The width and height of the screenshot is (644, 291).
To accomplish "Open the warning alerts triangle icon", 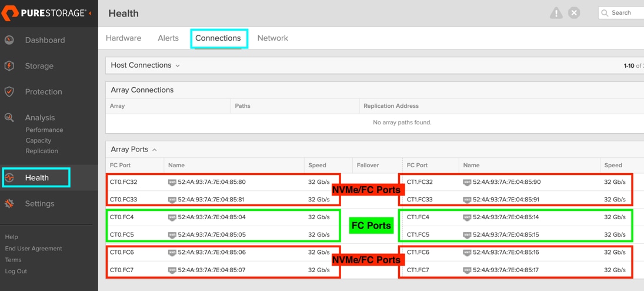I will (x=556, y=13).
